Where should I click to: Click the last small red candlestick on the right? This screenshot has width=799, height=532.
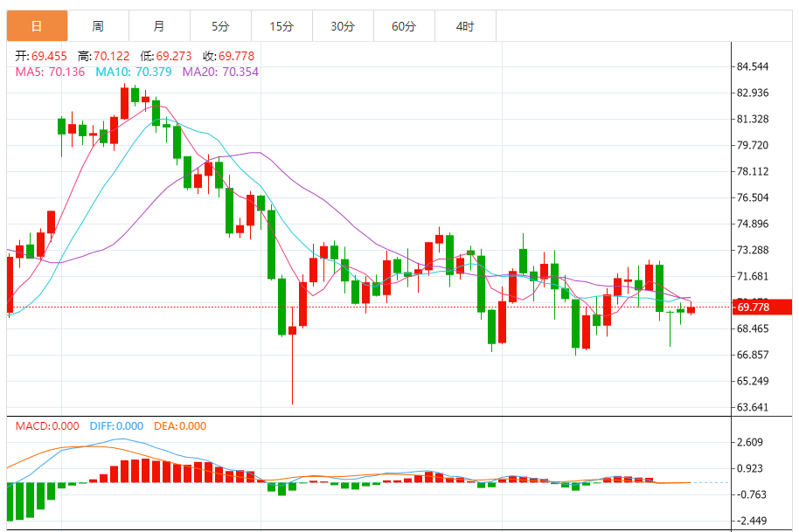click(691, 309)
